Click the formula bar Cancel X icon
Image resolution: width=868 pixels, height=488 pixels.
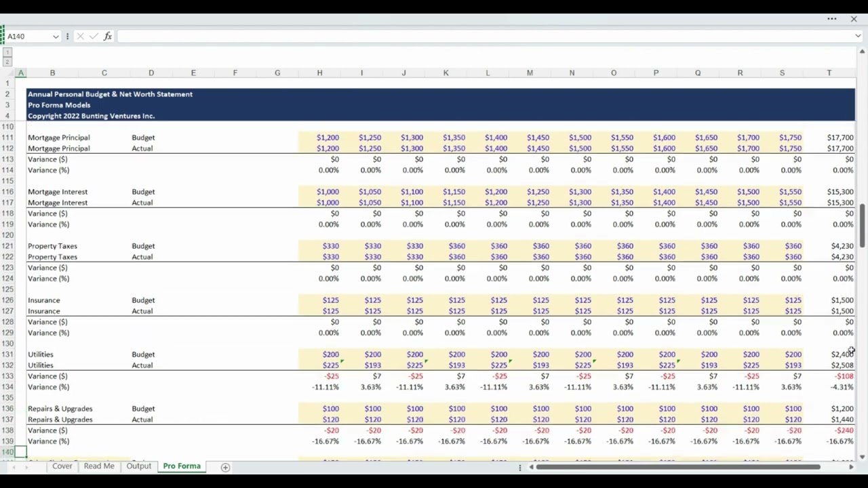click(x=80, y=37)
